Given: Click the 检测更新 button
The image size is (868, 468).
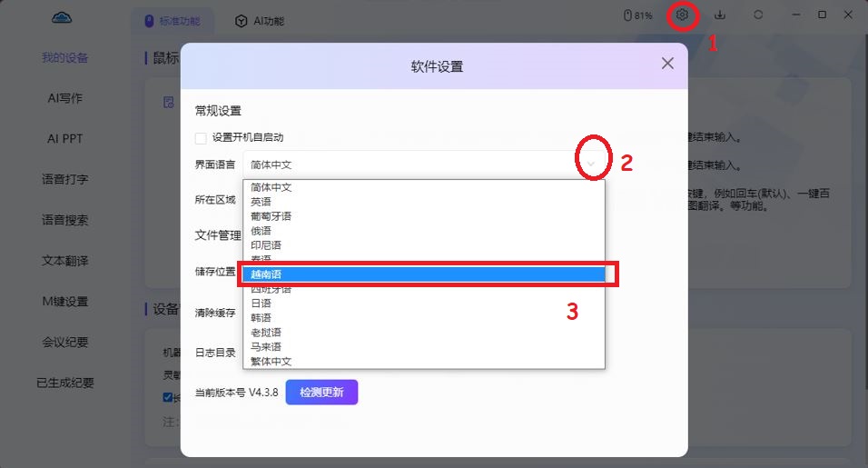Looking at the screenshot, I should tap(321, 393).
